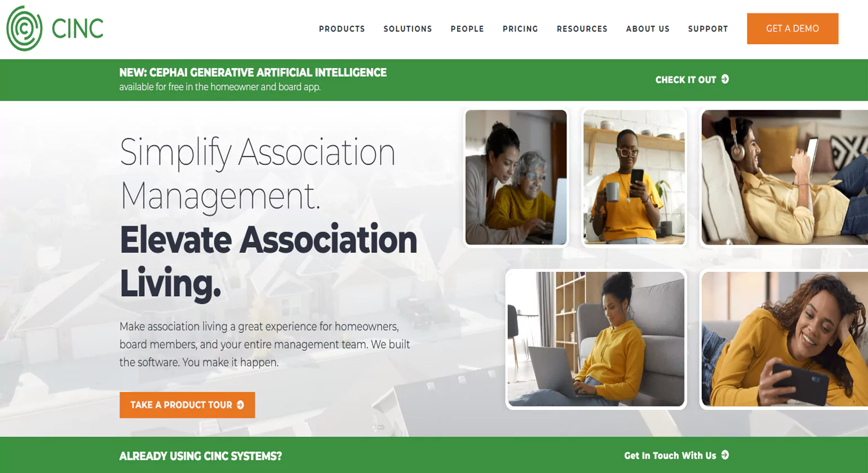Expand the Resources menu
Image resolution: width=868 pixels, height=473 pixels.
(582, 29)
